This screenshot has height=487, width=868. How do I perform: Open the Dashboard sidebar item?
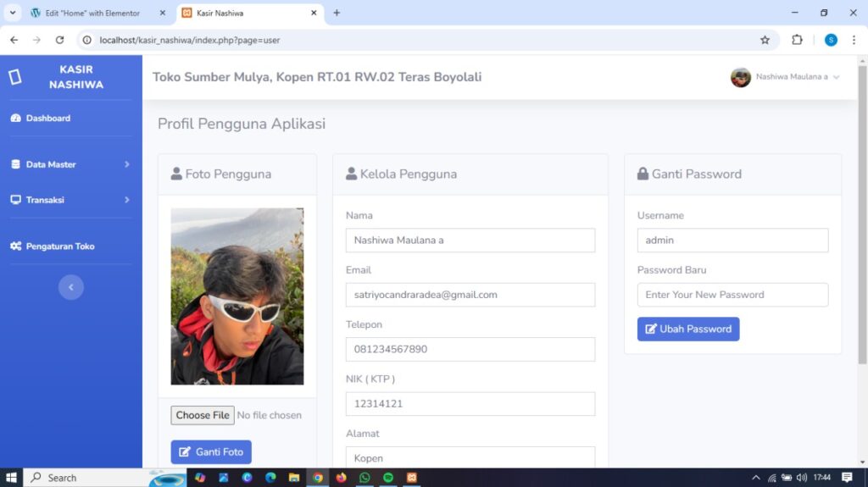tap(41, 118)
